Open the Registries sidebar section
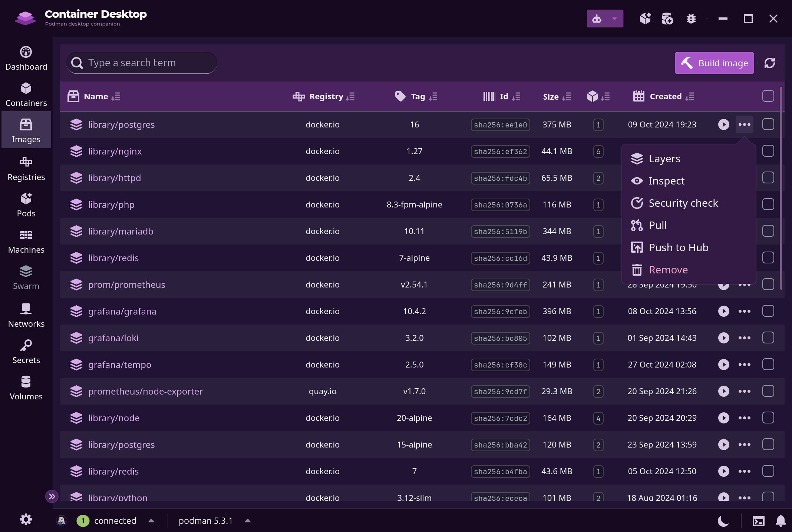Screen dimensions: 792x532 (x=26, y=169)
